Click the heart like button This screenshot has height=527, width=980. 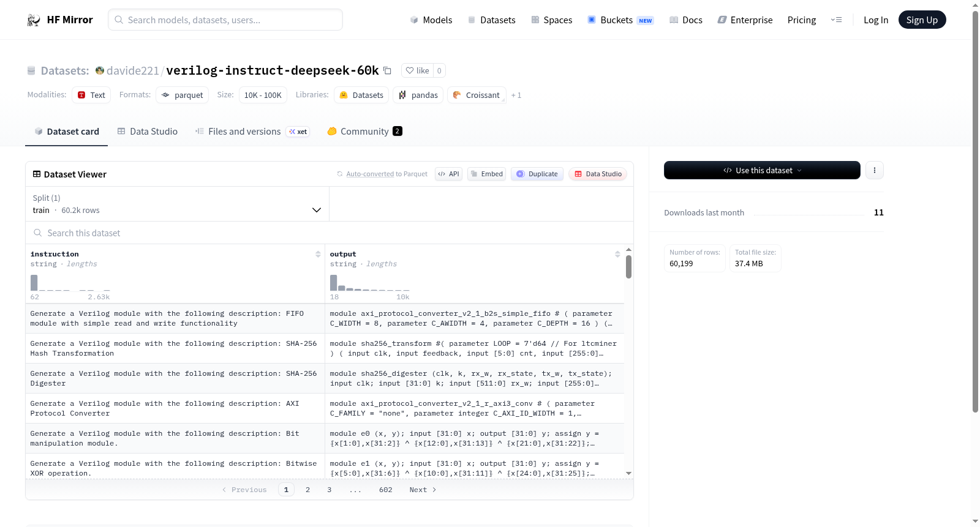tap(417, 70)
